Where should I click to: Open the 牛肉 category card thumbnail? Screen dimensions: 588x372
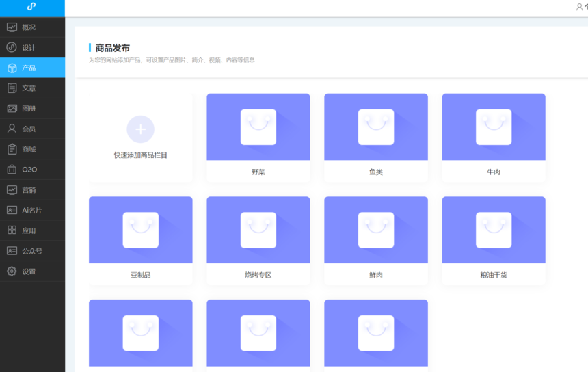coord(494,127)
